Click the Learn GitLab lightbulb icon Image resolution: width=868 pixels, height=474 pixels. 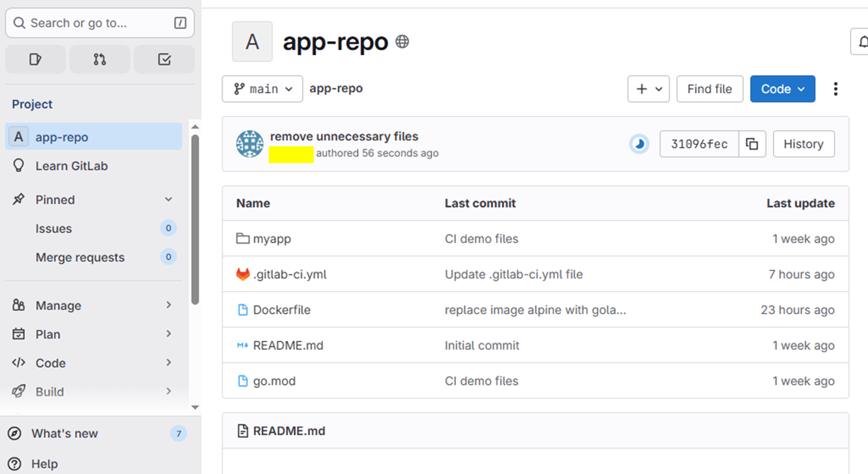point(18,165)
